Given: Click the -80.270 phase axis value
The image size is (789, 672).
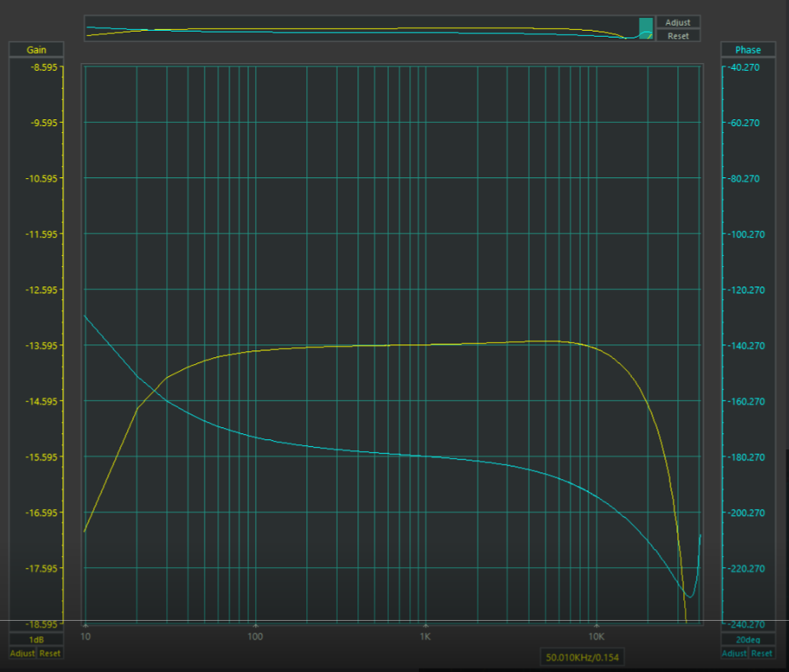Looking at the screenshot, I should [743, 178].
